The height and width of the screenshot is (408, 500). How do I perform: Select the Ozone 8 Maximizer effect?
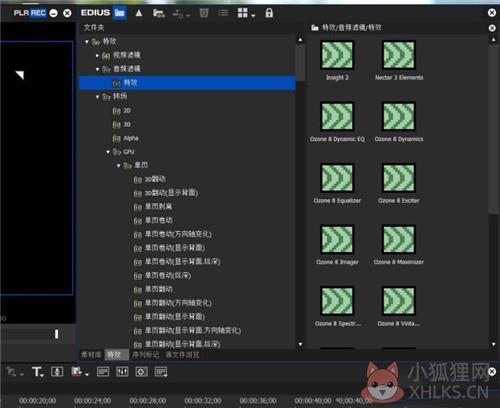[x=399, y=239]
